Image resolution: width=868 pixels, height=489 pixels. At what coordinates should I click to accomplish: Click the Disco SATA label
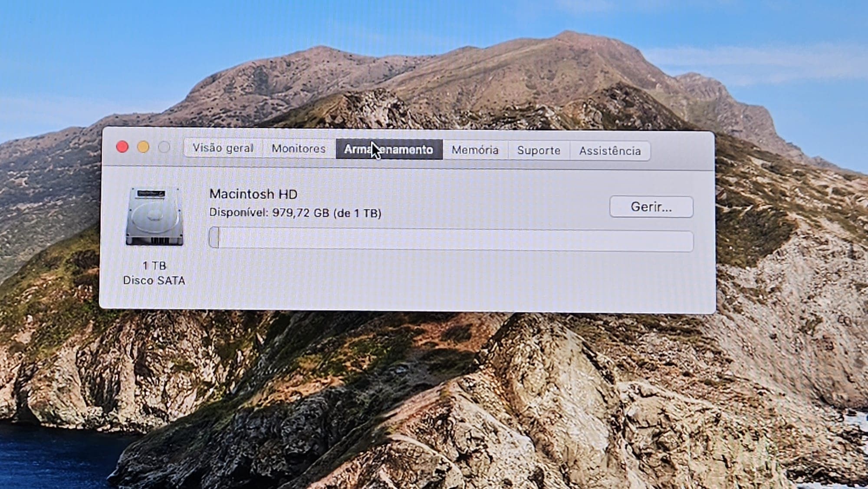pyautogui.click(x=154, y=281)
